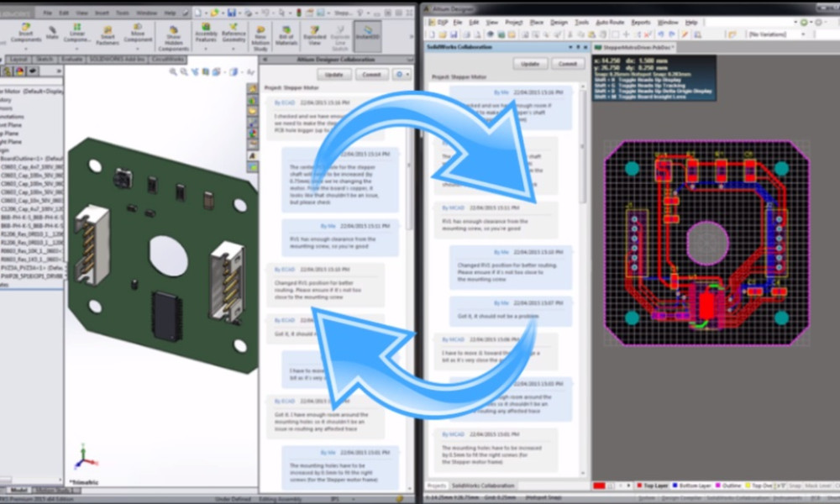Open Altium Design menu

559,23
